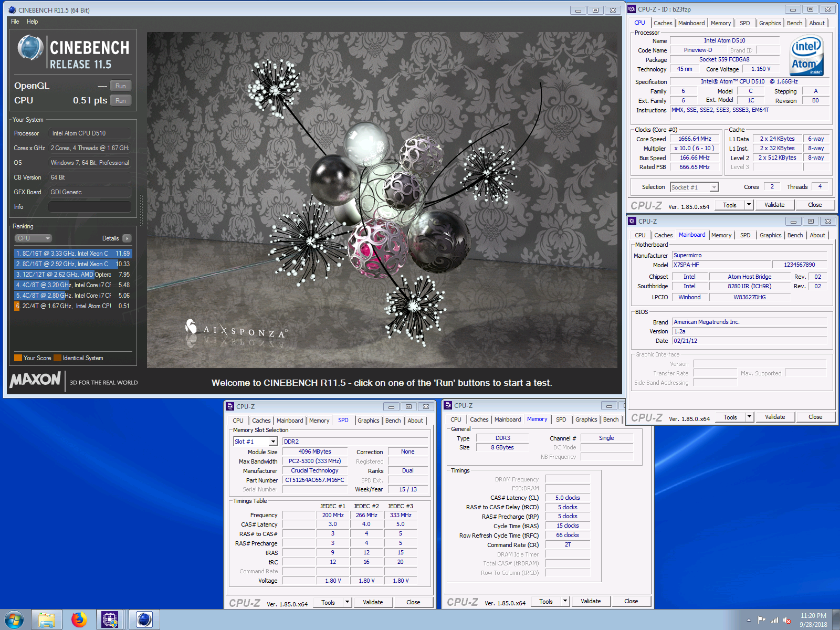Launch Firefox from the taskbar
Image resolution: width=840 pixels, height=630 pixels.
(79, 620)
